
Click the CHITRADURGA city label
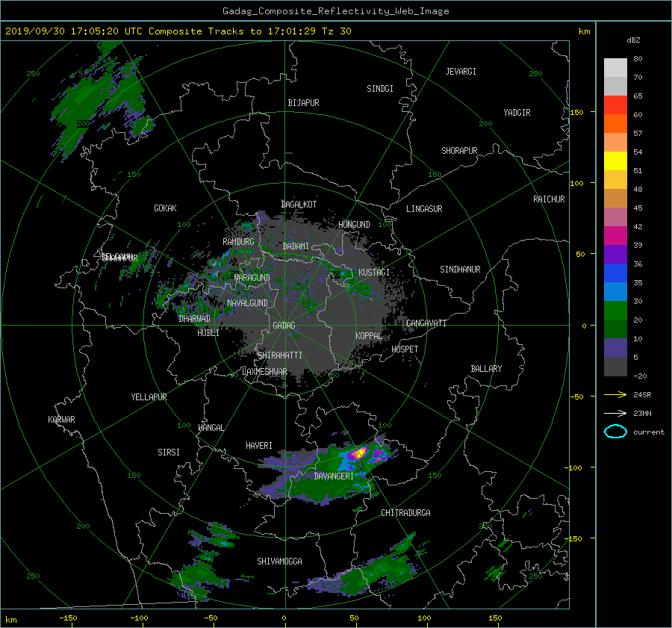coord(405,513)
